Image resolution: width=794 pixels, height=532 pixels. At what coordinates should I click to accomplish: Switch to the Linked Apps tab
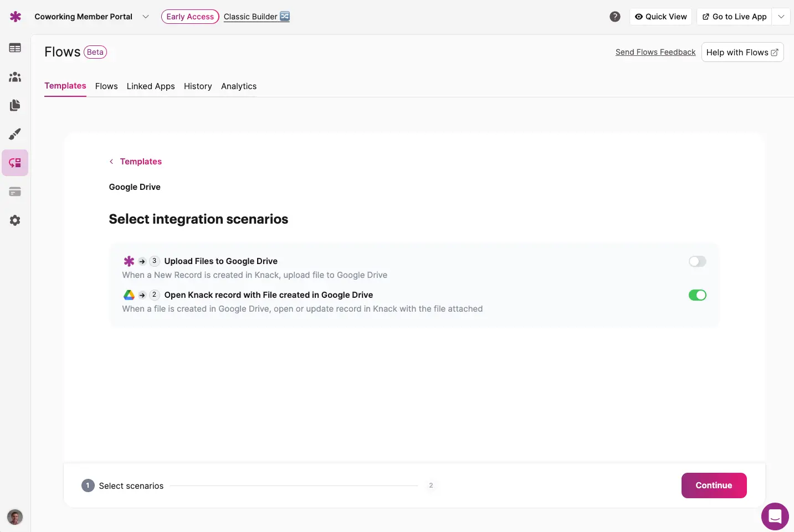pyautogui.click(x=151, y=86)
